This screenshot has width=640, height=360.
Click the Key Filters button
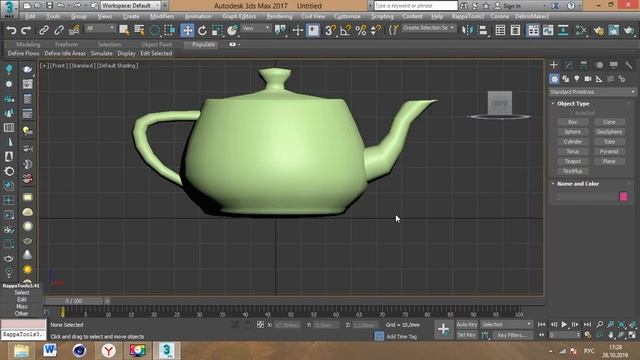tap(512, 335)
